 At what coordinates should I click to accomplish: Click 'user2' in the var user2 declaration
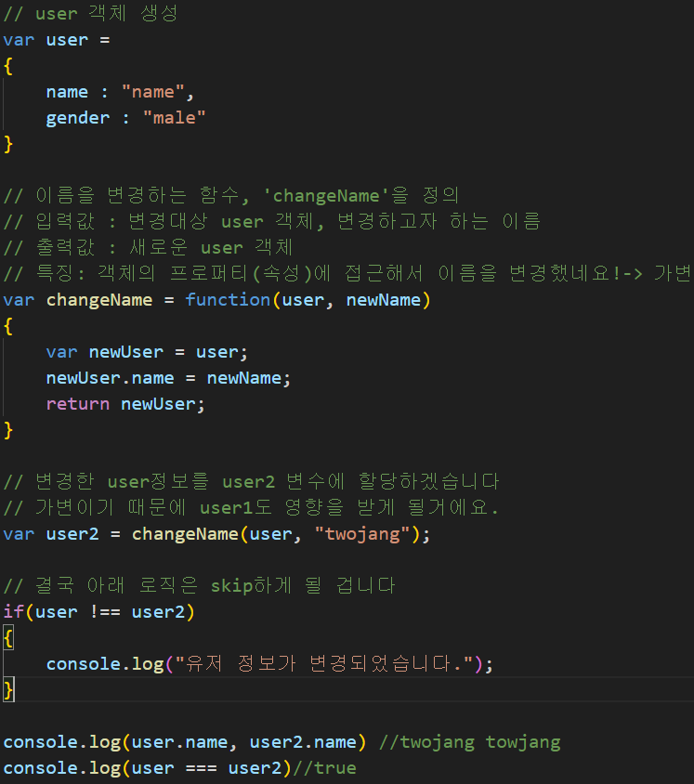pos(72,533)
